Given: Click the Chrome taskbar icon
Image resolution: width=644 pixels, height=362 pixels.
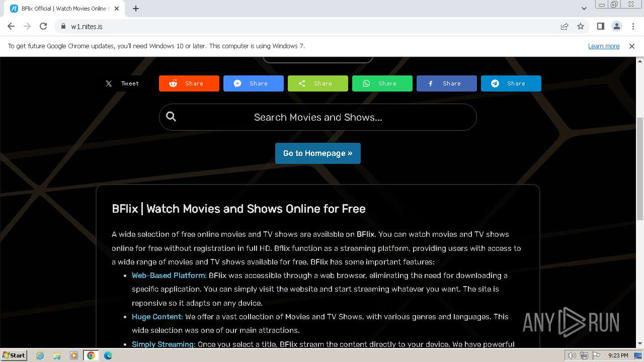Looking at the screenshot, I should coord(91,355).
